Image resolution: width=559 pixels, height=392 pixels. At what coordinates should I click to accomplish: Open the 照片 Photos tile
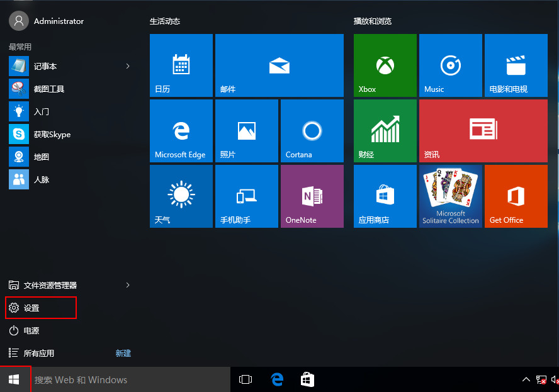[x=246, y=130]
